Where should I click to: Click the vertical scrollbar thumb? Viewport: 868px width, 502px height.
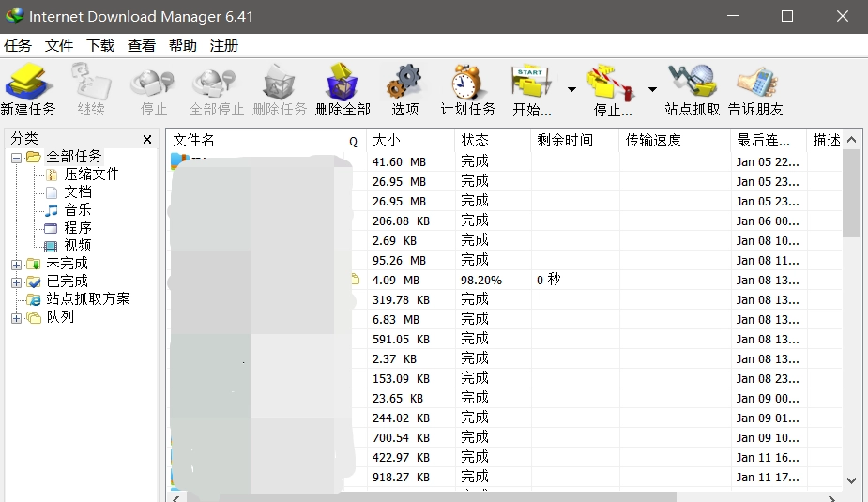(852, 192)
